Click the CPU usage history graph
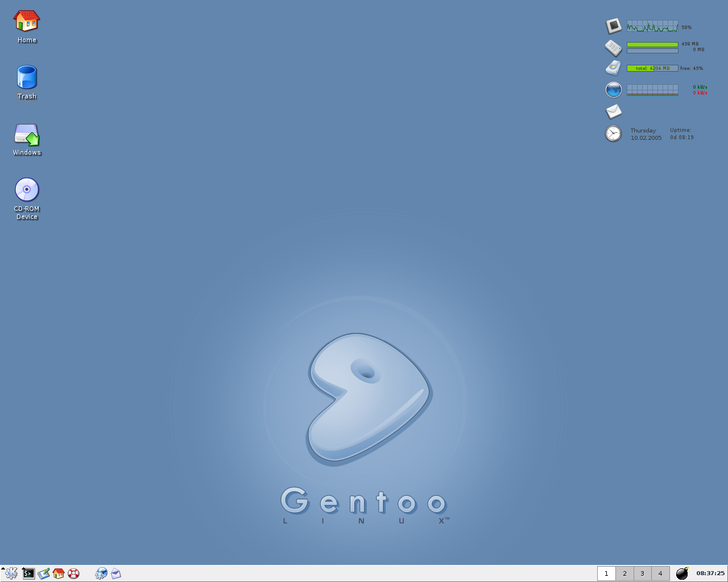The height and width of the screenshot is (582, 728). tap(652, 26)
